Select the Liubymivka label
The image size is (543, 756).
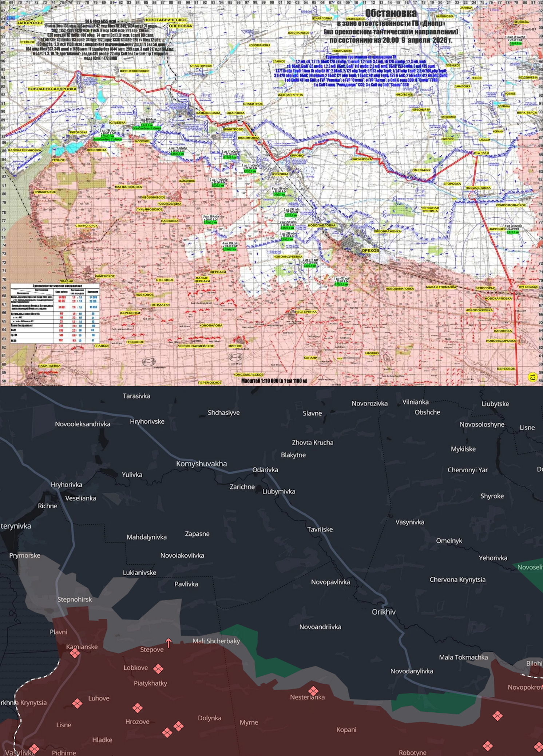click(x=279, y=492)
